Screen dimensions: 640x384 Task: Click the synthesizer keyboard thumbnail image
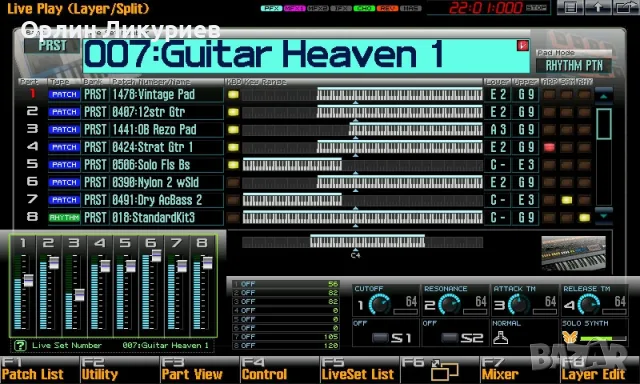point(573,253)
